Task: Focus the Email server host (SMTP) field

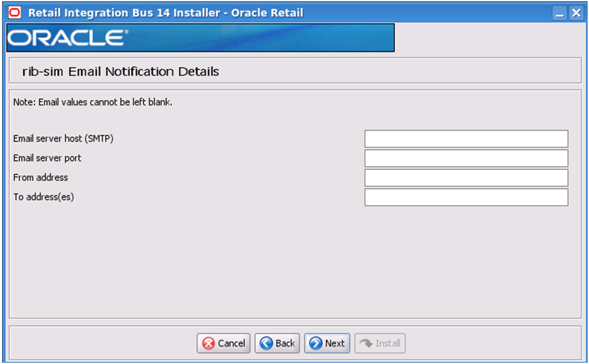Action: pos(466,139)
